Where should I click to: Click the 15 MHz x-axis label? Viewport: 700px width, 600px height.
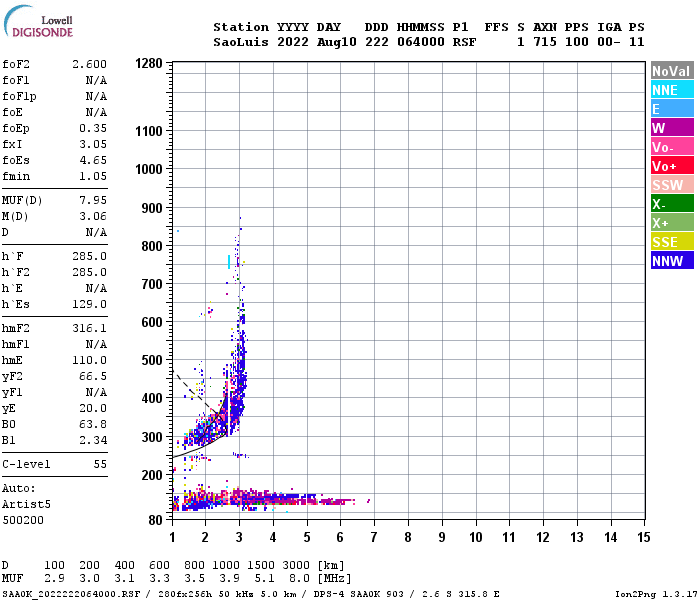point(643,537)
